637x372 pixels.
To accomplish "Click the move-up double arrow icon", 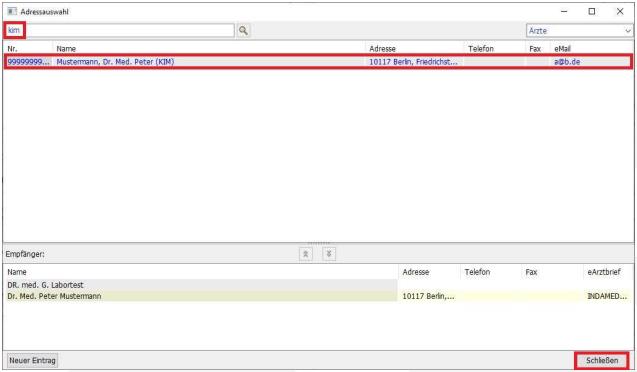I will (306, 254).
